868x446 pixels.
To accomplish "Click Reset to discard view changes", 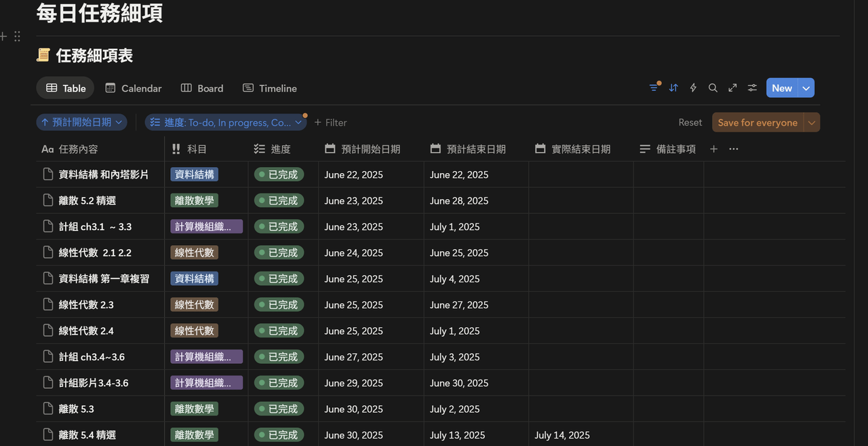I will (x=690, y=122).
